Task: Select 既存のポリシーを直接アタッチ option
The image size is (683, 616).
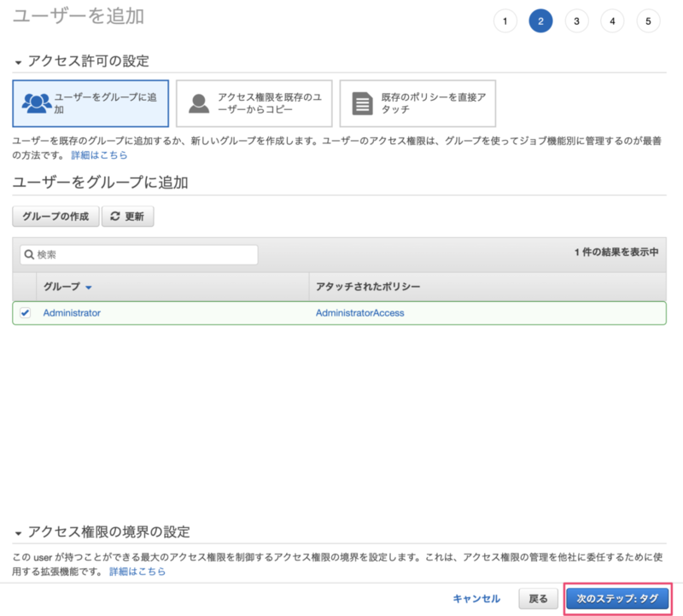Action: pos(417,103)
